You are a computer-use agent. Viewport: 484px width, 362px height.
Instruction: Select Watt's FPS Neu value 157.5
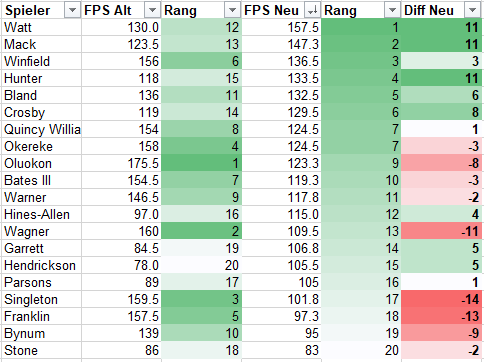(281, 27)
